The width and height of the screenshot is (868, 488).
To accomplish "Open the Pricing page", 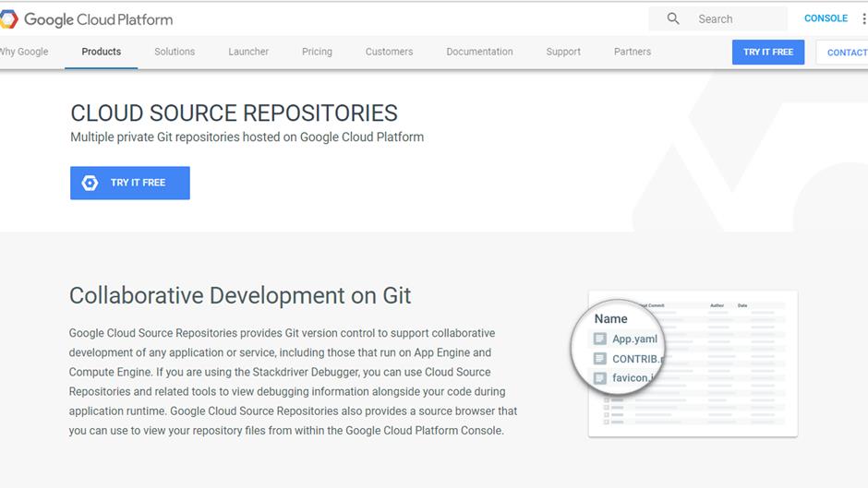I will tap(317, 52).
